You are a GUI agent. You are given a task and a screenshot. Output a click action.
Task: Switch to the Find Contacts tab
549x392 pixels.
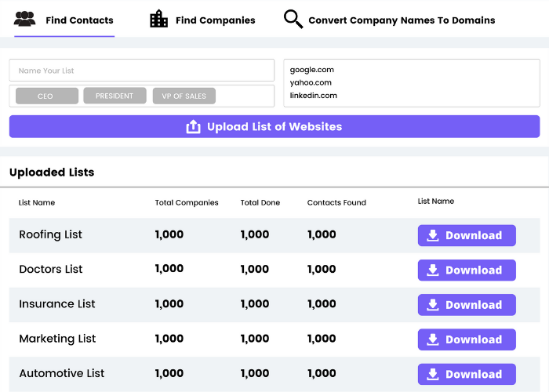(78, 20)
